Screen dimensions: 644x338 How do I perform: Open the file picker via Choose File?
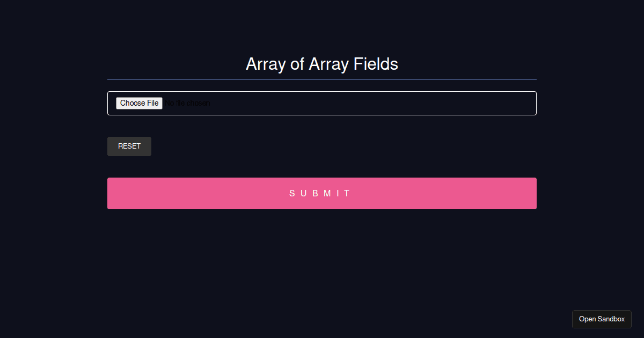click(x=139, y=103)
